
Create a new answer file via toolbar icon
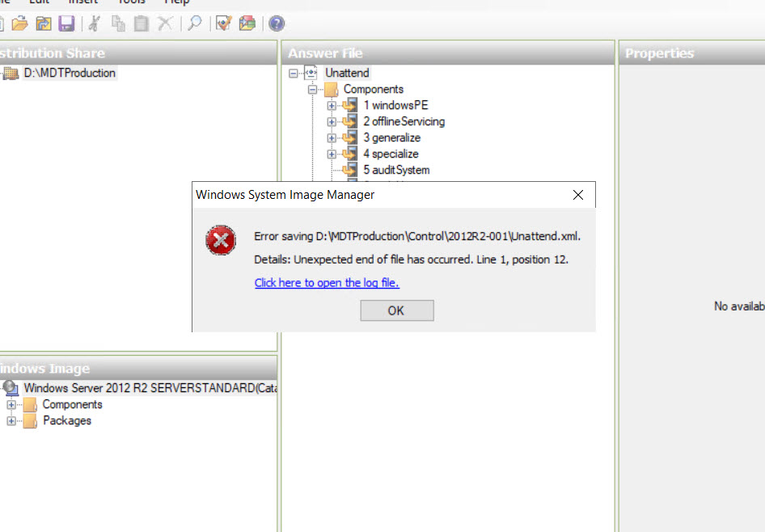coord(3,23)
